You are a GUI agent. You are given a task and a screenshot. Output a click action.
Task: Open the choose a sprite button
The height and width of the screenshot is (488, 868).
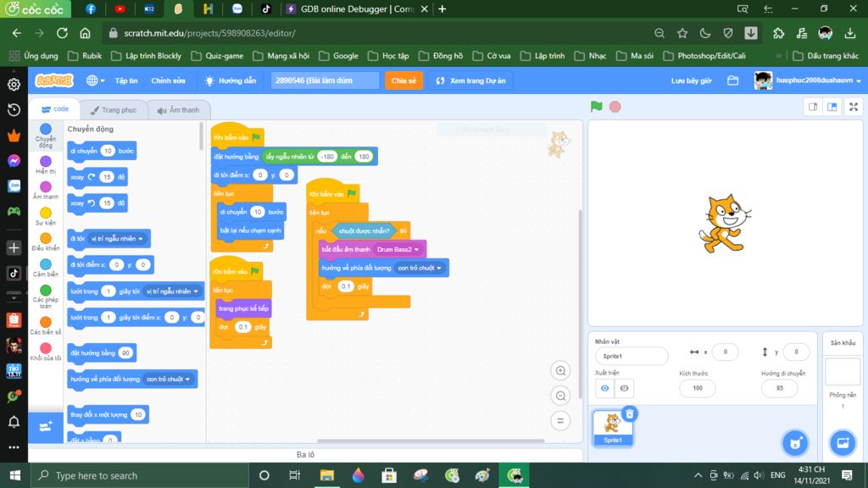pyautogui.click(x=794, y=441)
